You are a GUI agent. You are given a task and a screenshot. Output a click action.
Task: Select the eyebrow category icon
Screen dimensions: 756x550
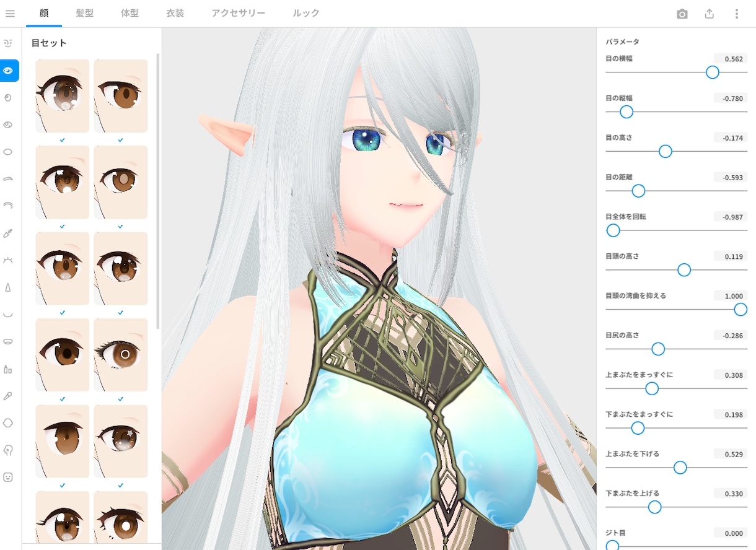pos(8,179)
